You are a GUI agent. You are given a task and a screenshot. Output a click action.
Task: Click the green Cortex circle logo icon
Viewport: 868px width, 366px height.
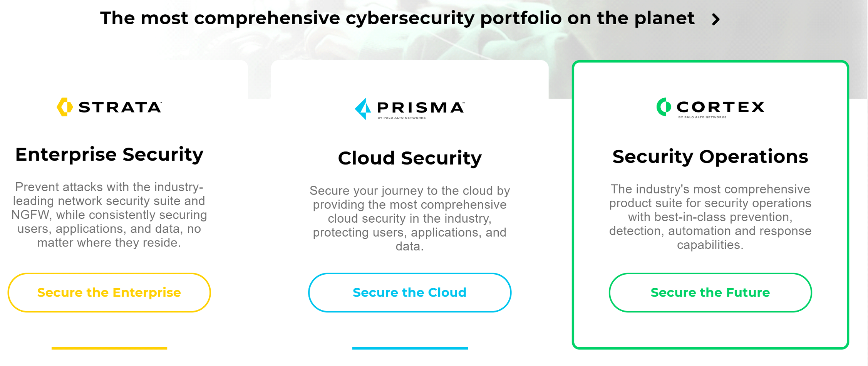(x=664, y=107)
